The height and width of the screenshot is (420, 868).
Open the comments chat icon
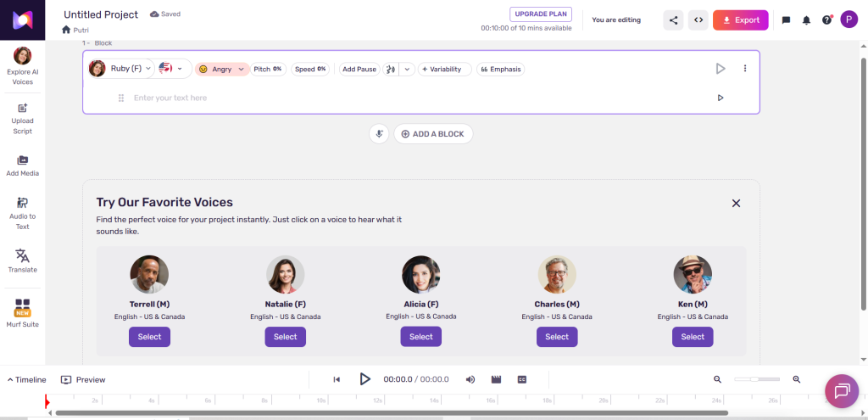(x=786, y=20)
